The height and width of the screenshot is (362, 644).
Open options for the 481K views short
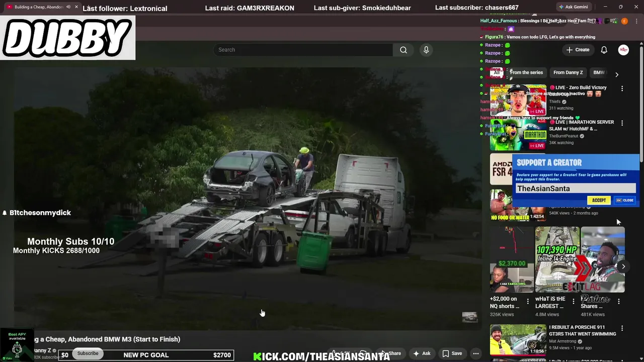click(618, 302)
